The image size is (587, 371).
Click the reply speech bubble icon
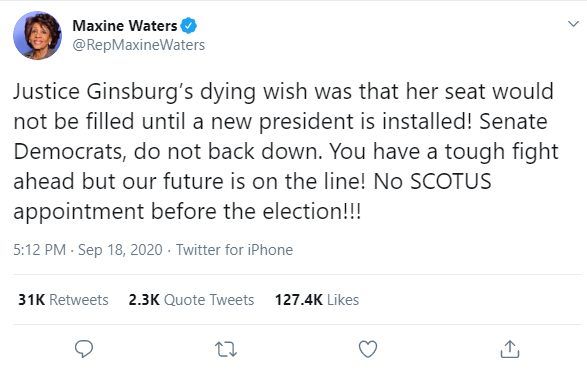click(84, 349)
